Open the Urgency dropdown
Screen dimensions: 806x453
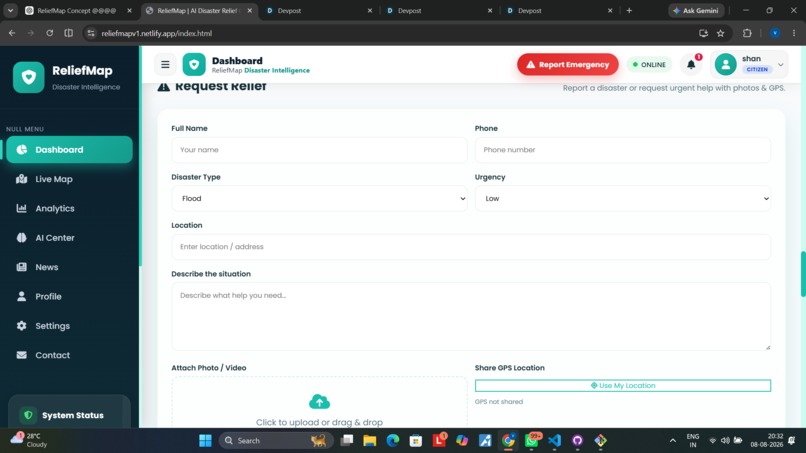coord(622,198)
